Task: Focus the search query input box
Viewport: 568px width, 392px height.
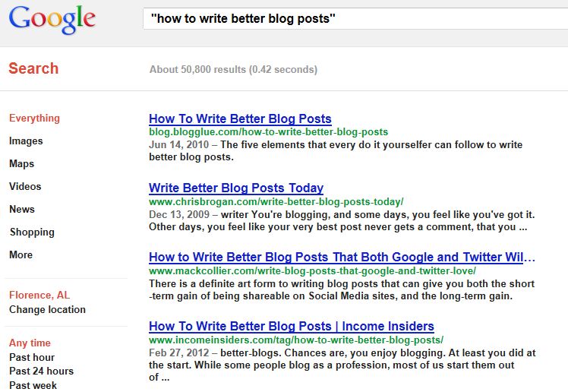Action: click(355, 18)
